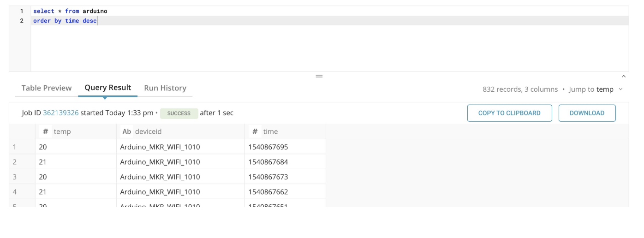644x238 pixels.
Task: Select the time cell 1540867695 in row 1
Action: click(268, 147)
